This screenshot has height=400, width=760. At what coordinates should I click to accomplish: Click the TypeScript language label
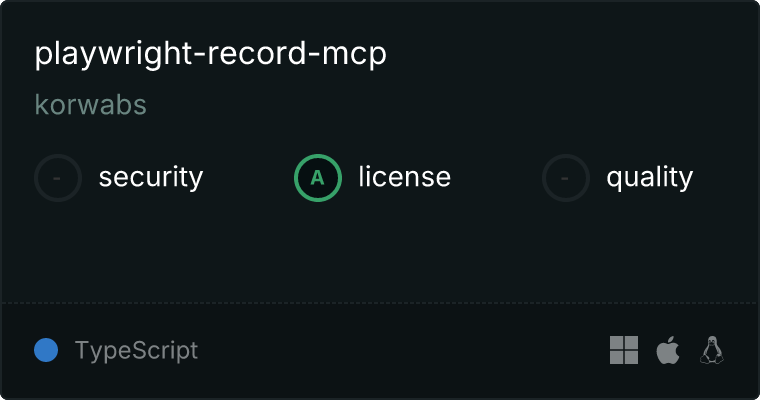[x=136, y=350]
